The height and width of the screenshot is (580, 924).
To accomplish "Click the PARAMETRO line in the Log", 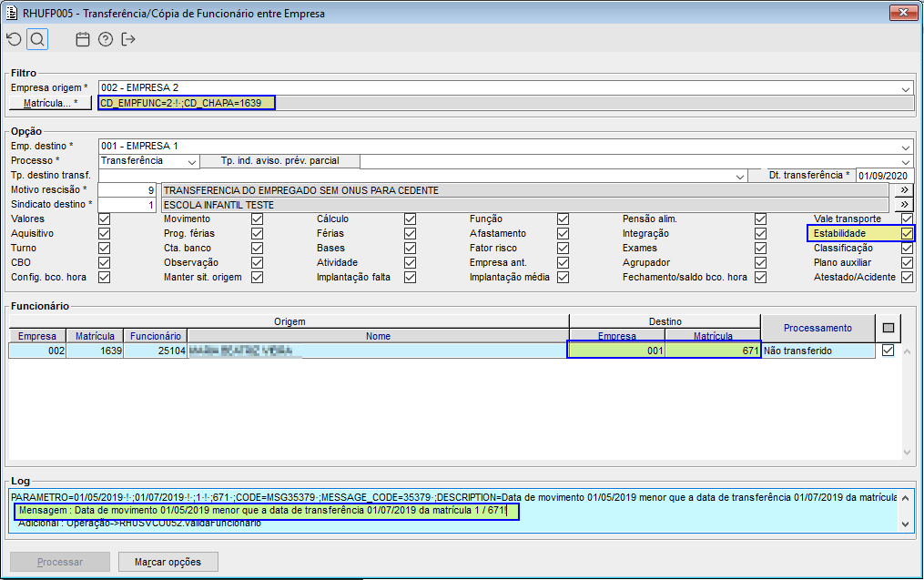I will point(453,497).
